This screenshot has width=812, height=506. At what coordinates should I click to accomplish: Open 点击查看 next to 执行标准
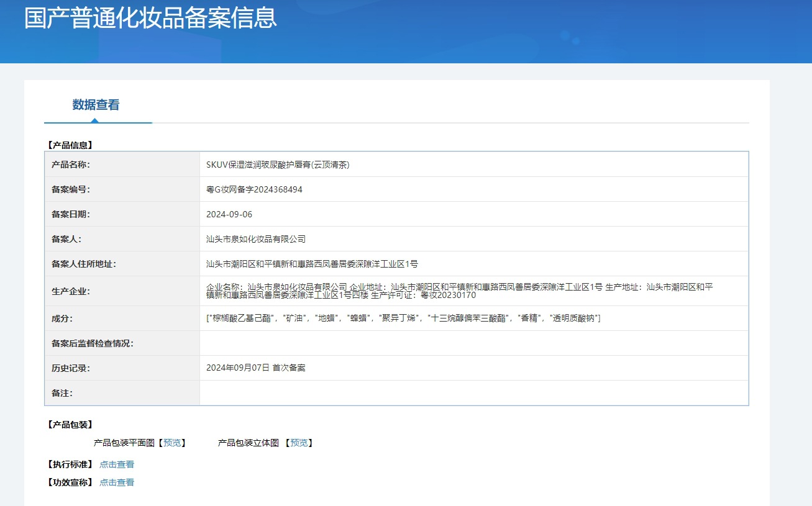coord(117,463)
